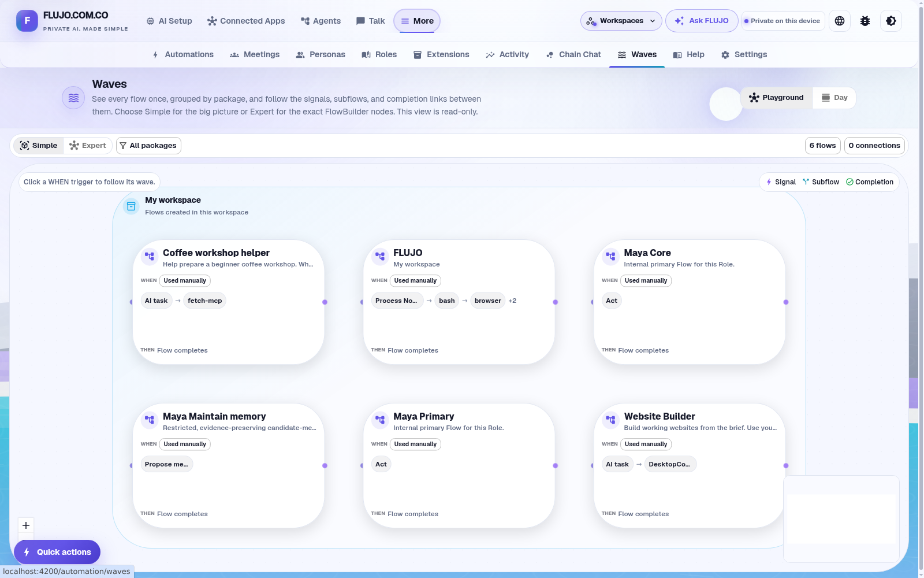Image resolution: width=924 pixels, height=578 pixels.
Task: Select the Playground theme option
Action: click(776, 98)
